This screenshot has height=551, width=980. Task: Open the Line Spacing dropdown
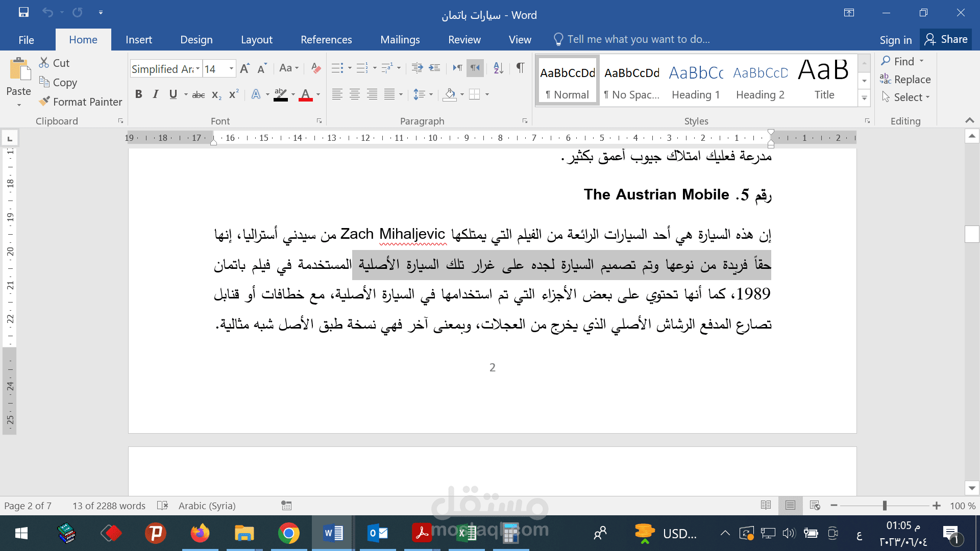click(x=423, y=94)
